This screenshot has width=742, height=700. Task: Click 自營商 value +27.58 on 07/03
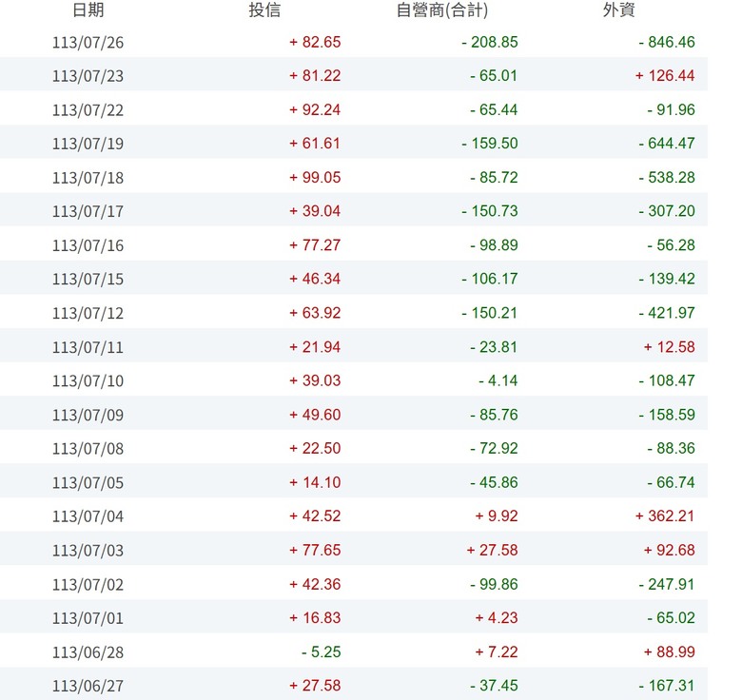click(492, 550)
